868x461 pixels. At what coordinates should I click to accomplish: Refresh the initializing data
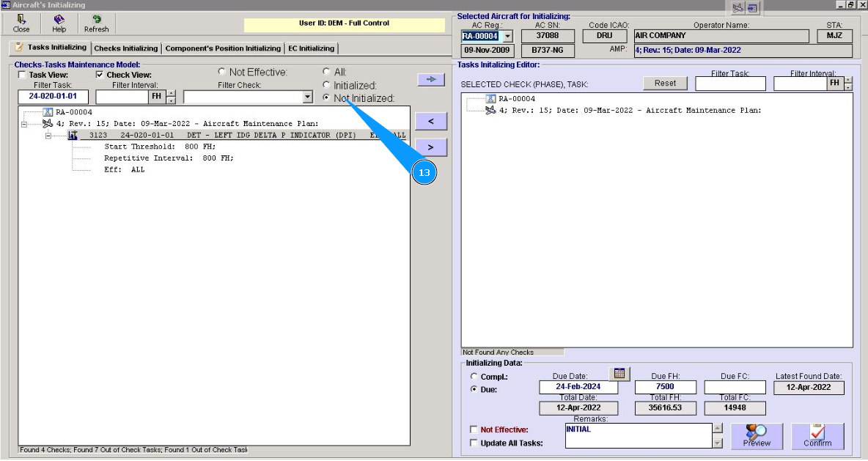pos(96,23)
